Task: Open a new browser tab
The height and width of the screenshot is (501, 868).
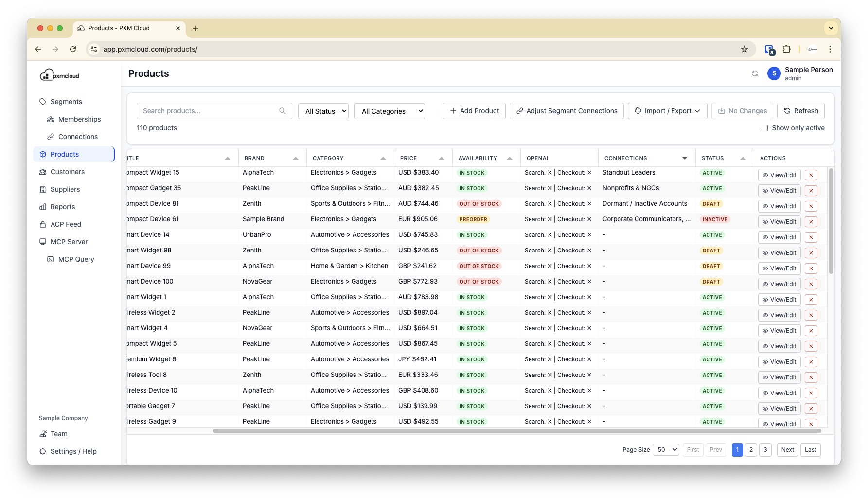Action: (195, 28)
